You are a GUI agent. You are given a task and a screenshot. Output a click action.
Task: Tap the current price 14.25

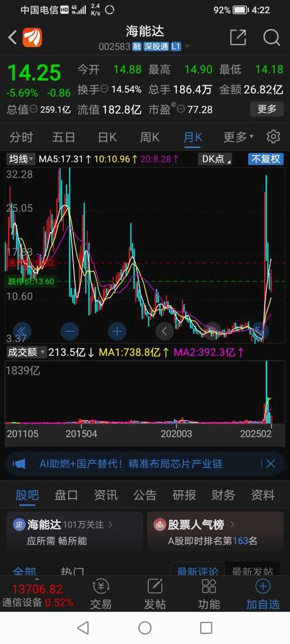pos(34,72)
